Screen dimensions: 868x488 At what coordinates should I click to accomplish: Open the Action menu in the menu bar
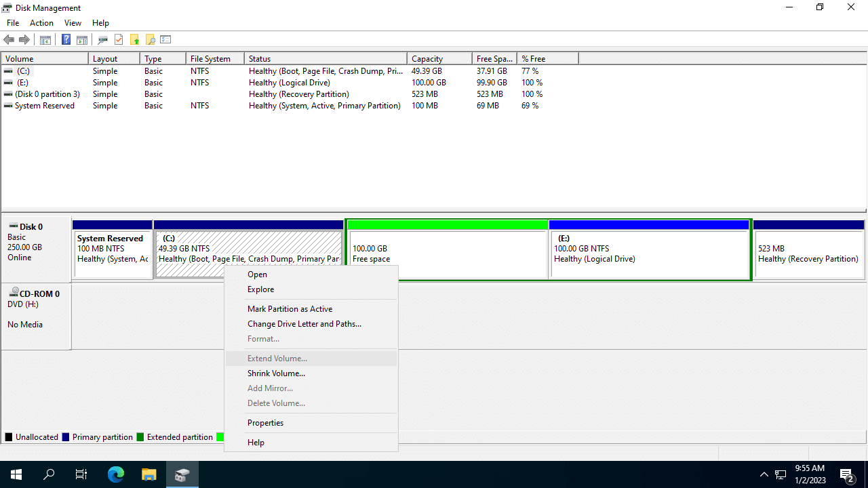pyautogui.click(x=41, y=23)
